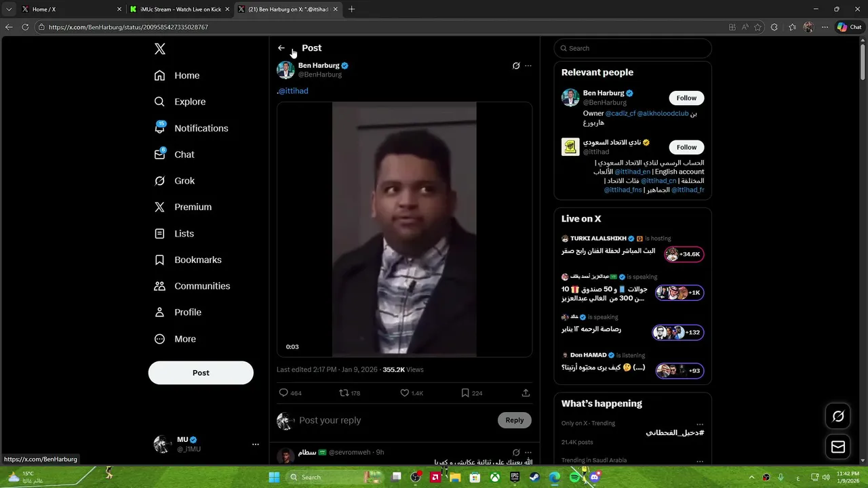Click the @ittihad mention link in post
The width and height of the screenshot is (868, 488).
tap(293, 91)
